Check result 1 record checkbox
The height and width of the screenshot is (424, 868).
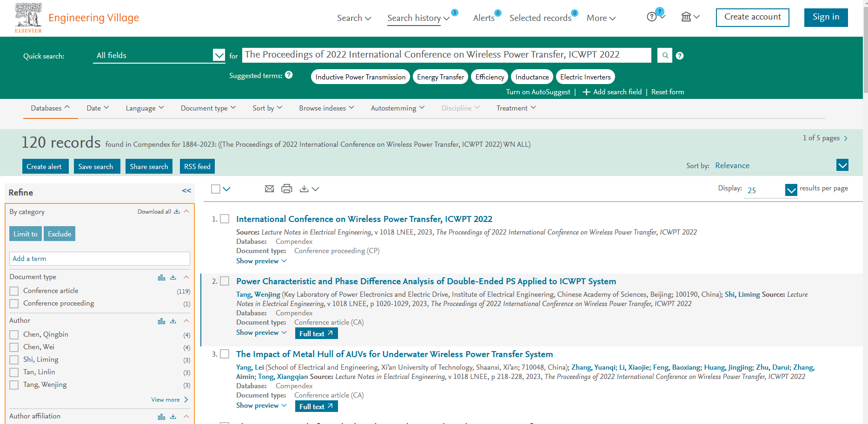pos(225,219)
